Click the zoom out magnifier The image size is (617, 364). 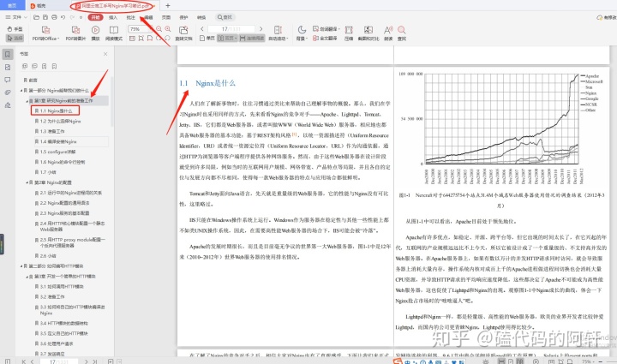(159, 29)
